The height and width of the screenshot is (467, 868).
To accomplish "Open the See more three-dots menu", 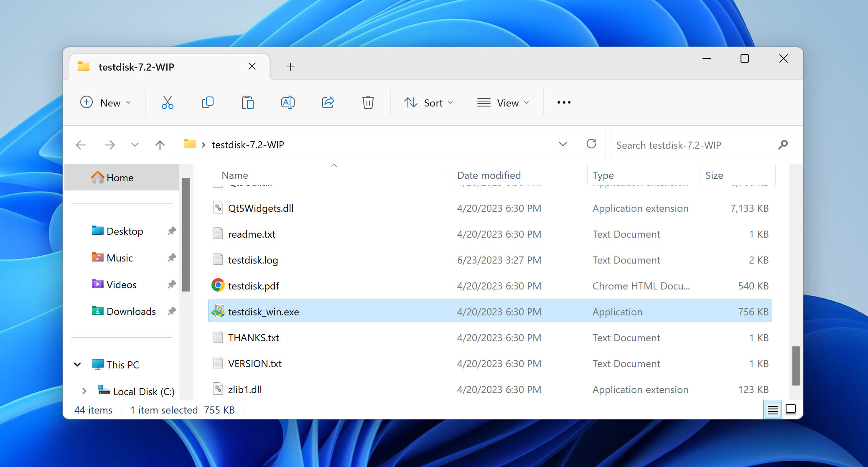I will click(564, 102).
